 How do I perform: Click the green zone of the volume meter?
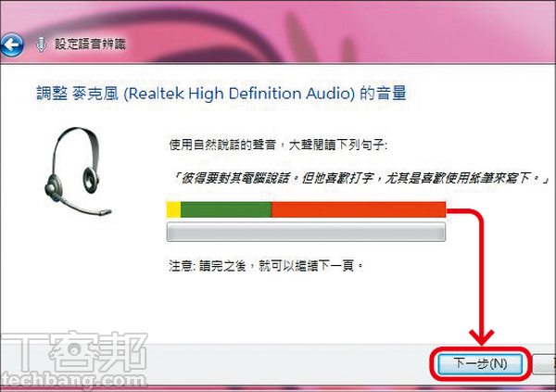(226, 209)
